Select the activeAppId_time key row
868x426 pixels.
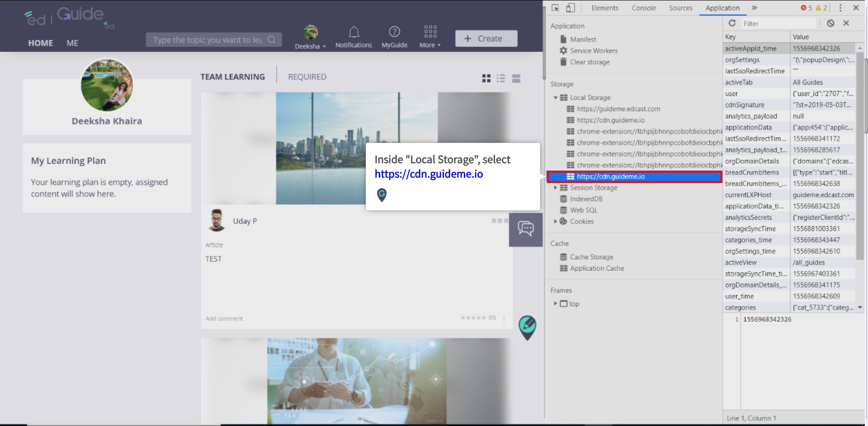point(789,48)
